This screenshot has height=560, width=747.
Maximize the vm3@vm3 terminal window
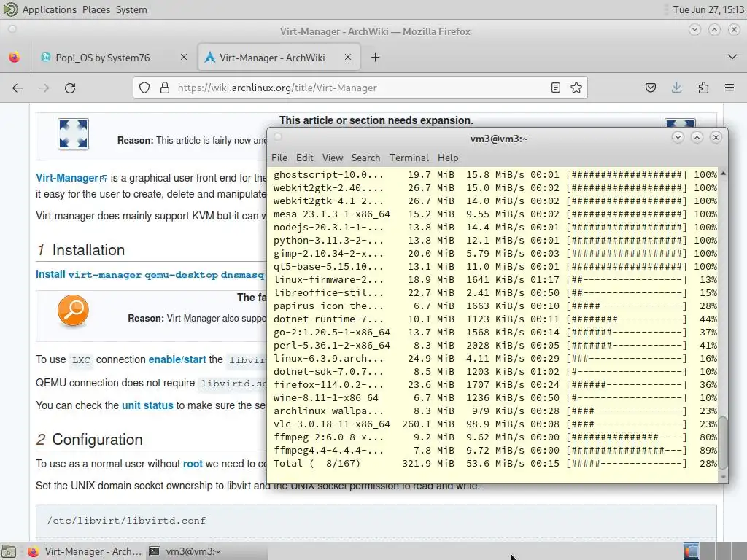[697, 138]
